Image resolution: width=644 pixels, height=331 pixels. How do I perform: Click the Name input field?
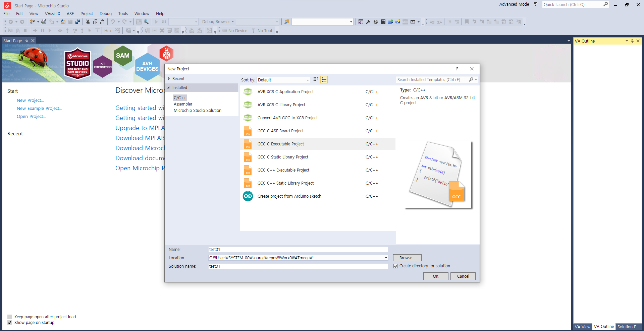(298, 250)
